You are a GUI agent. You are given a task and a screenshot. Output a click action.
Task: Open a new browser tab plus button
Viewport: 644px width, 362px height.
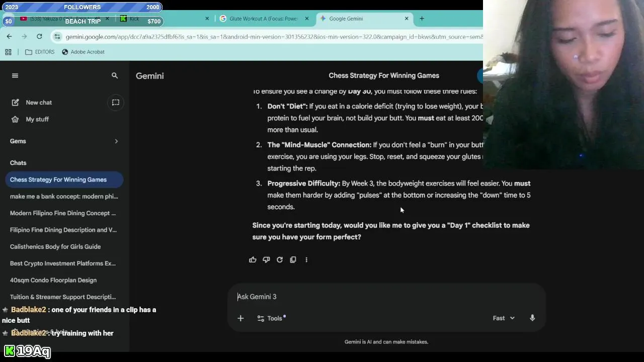click(x=422, y=19)
